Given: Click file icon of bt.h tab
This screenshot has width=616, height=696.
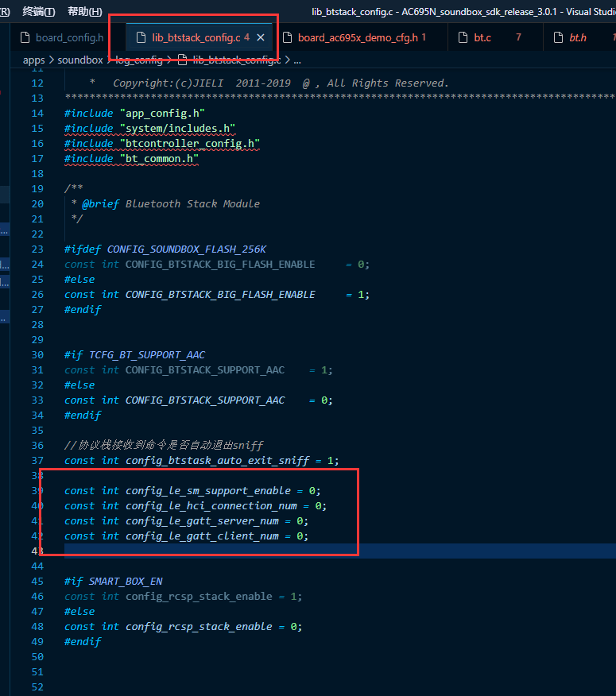Looking at the screenshot, I should pos(558,37).
